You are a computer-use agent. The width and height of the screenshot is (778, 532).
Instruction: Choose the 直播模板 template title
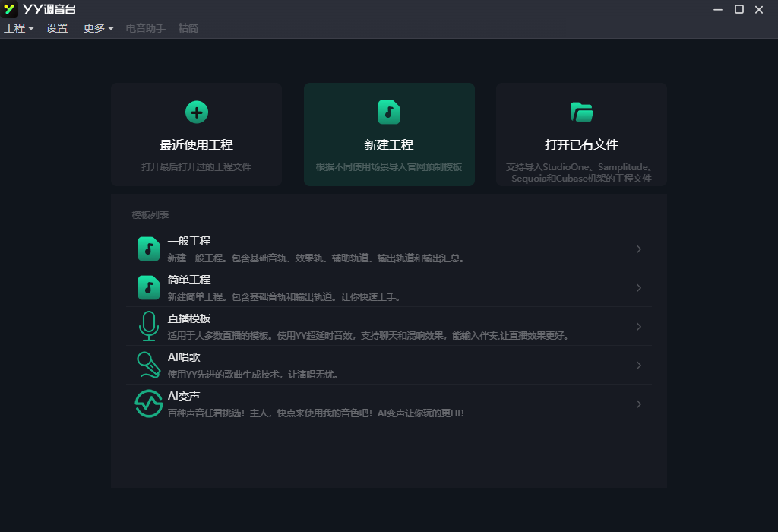pos(189,318)
